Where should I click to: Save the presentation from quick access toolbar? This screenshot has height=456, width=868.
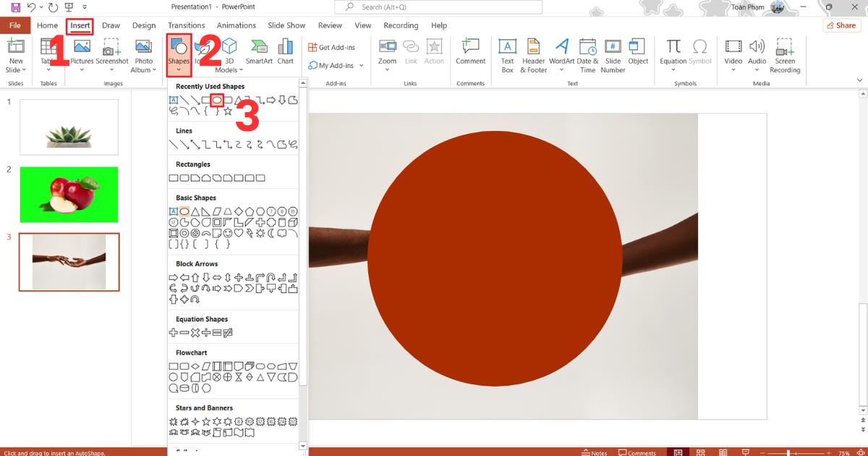(15, 7)
